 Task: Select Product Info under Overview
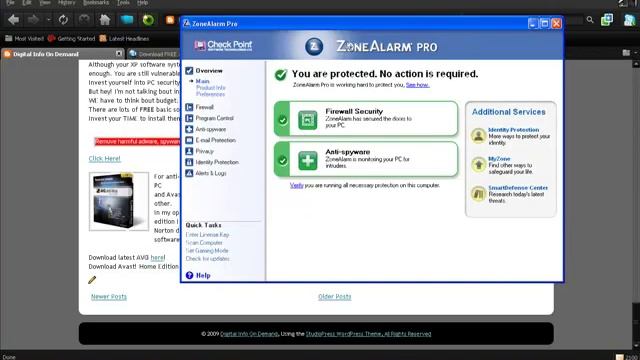211,88
